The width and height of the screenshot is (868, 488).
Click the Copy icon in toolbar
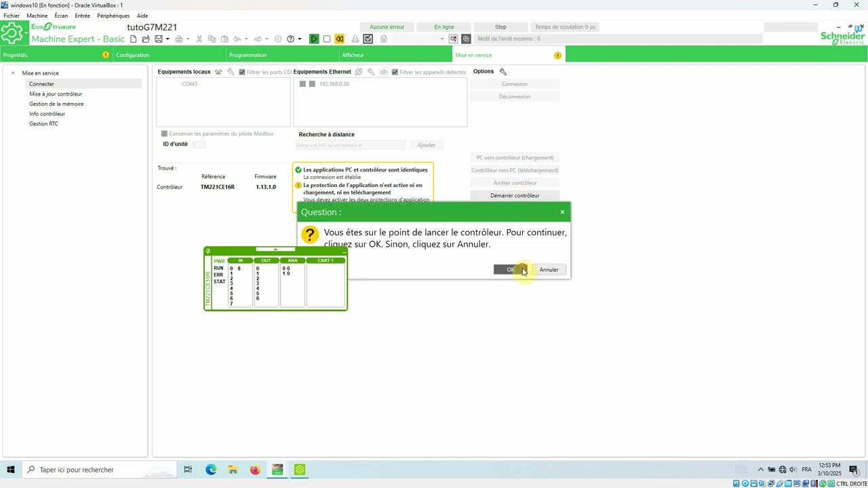212,39
